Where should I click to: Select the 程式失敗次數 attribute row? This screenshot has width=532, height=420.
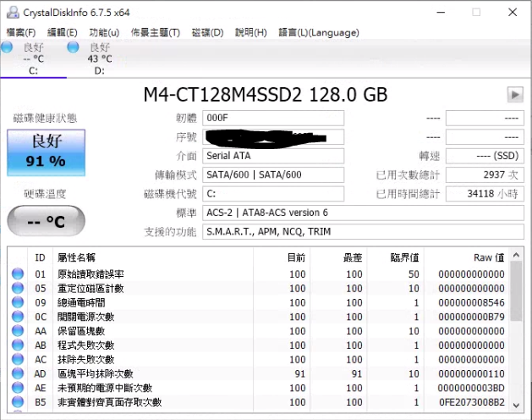coord(259,345)
